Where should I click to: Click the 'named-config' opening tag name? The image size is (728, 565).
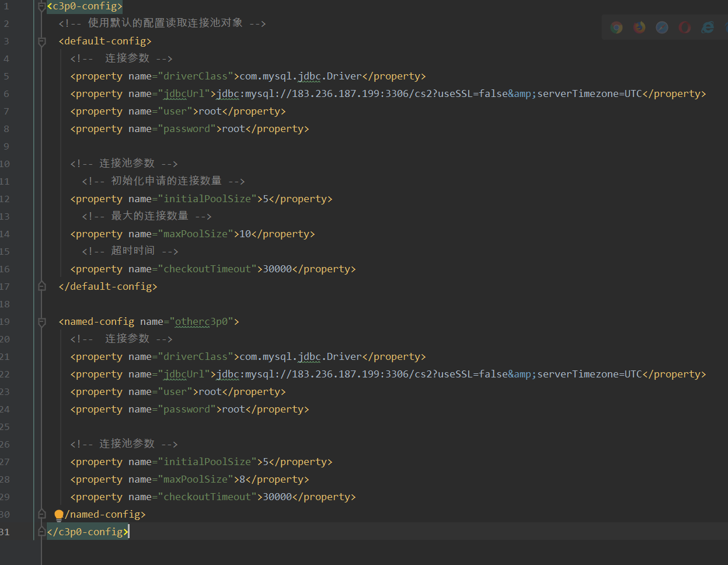click(99, 321)
